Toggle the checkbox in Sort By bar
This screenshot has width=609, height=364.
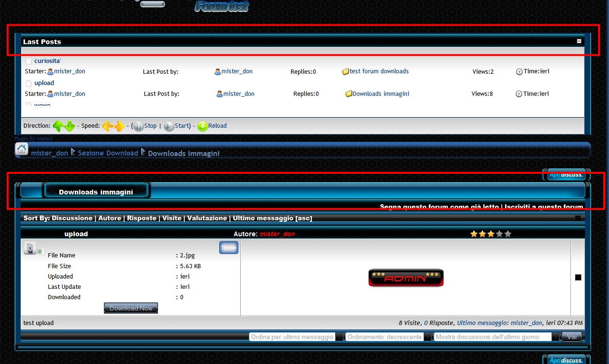pyautogui.click(x=577, y=218)
